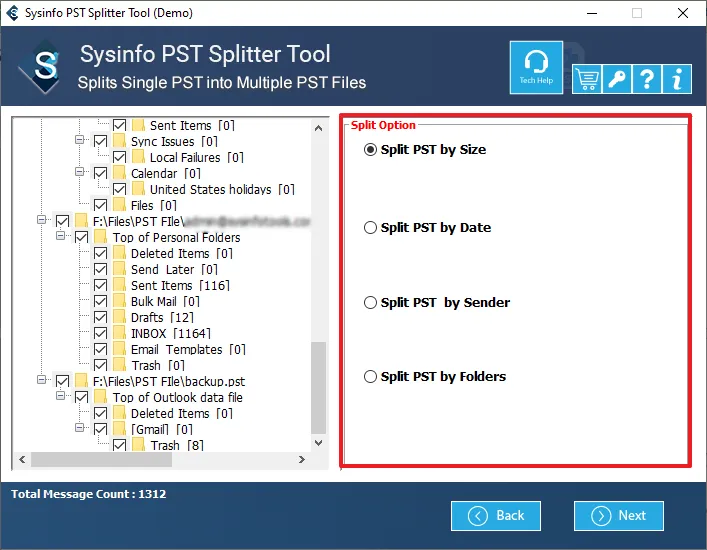Image resolution: width=707 pixels, height=550 pixels.
Task: Click folder icon beside Email Templates
Action: 119,349
